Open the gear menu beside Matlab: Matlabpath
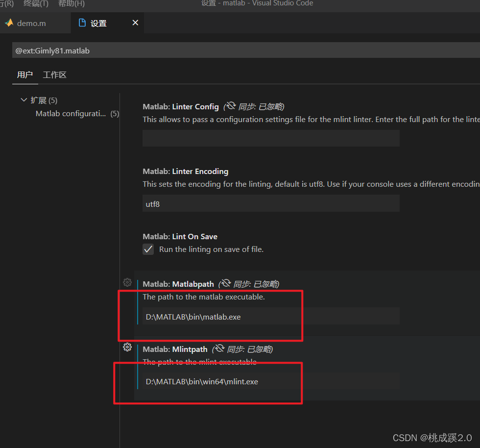Viewport: 480px width, 448px height. click(x=127, y=282)
